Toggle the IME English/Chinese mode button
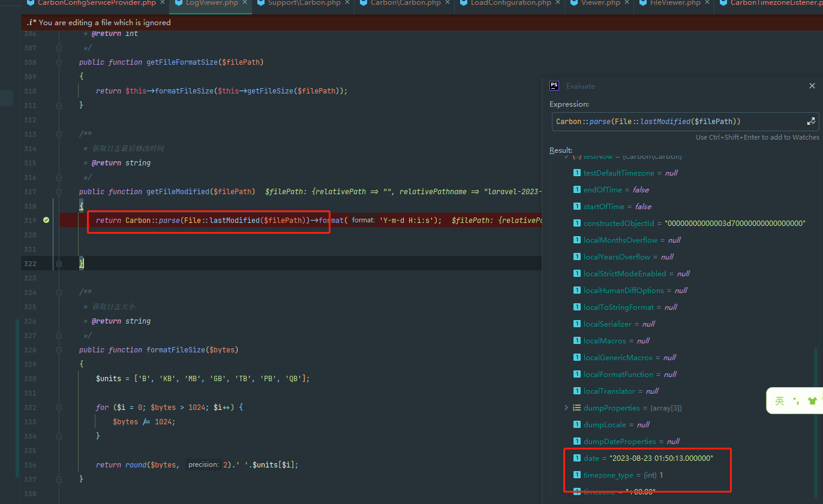823x504 pixels. [779, 401]
